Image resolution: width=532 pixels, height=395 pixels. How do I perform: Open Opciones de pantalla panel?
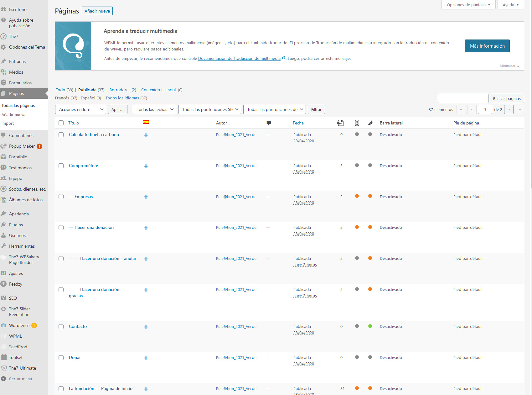click(x=468, y=5)
